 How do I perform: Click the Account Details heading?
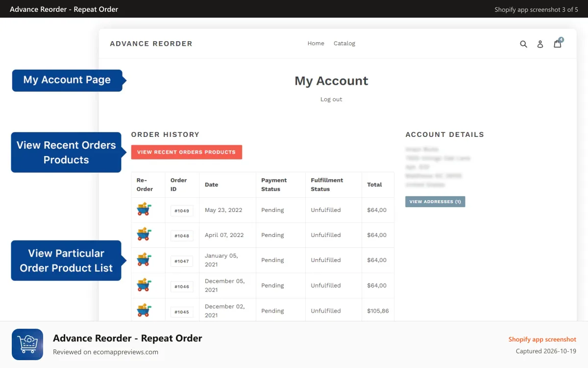pos(444,134)
